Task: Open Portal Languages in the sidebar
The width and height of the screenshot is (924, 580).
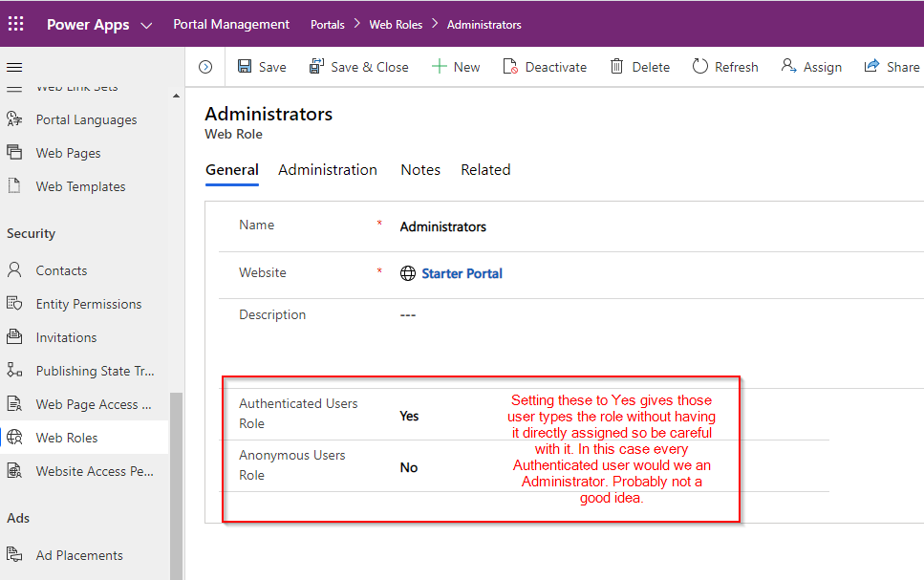Action: [x=86, y=119]
